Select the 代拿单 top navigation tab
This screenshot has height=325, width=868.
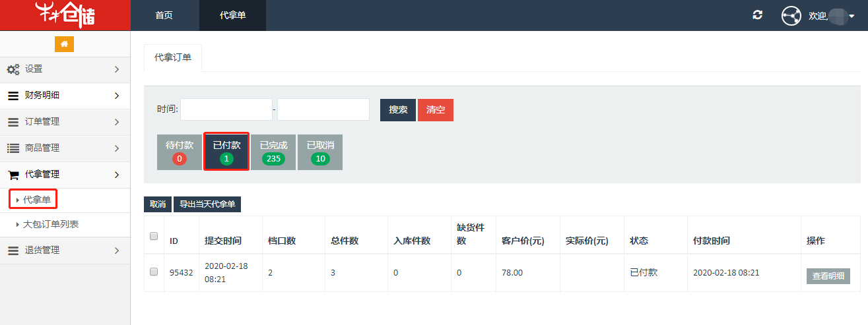[233, 15]
